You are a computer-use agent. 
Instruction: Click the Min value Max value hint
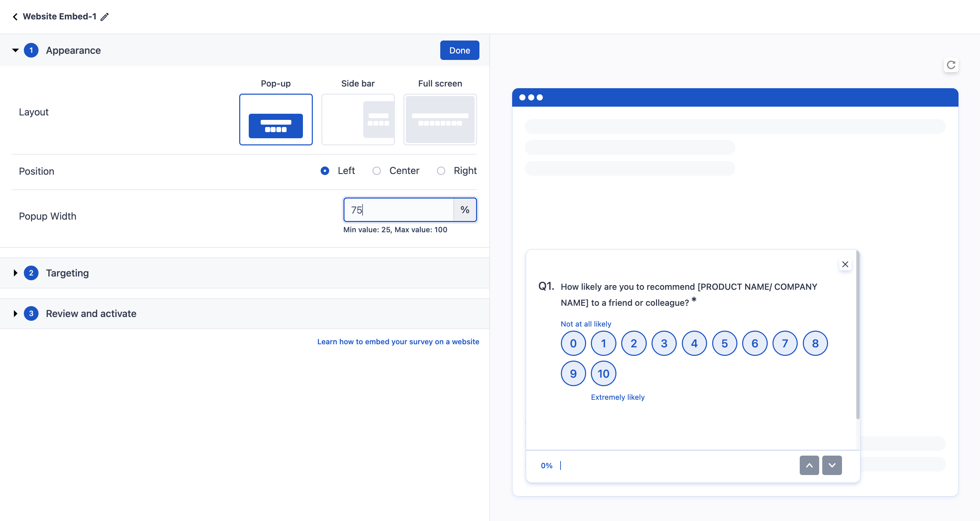pyautogui.click(x=395, y=230)
